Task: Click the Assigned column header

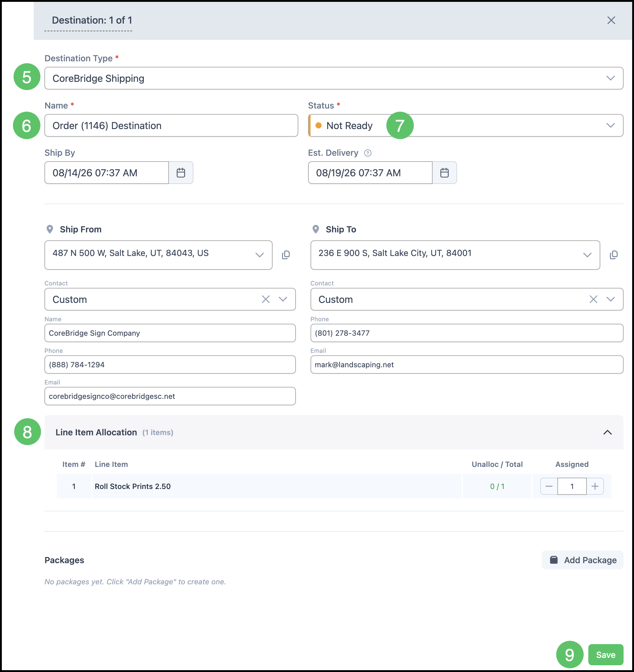Action: (572, 464)
